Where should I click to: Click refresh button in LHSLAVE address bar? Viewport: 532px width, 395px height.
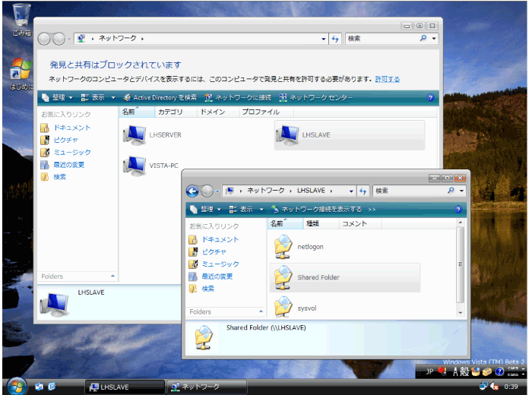(363, 191)
